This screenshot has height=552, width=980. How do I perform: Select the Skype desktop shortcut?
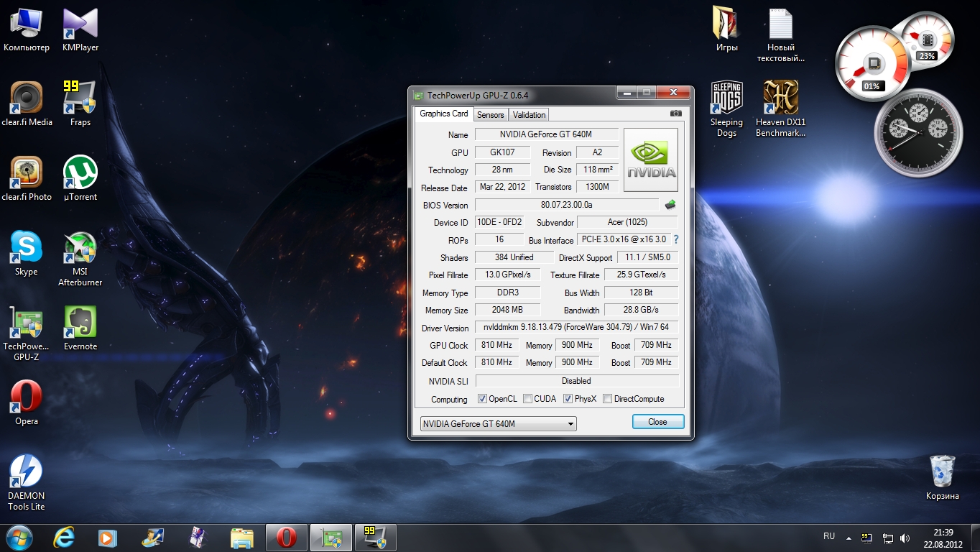click(27, 254)
